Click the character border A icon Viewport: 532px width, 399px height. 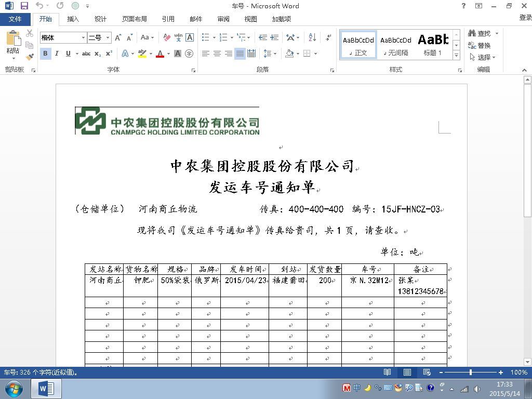pos(190,37)
